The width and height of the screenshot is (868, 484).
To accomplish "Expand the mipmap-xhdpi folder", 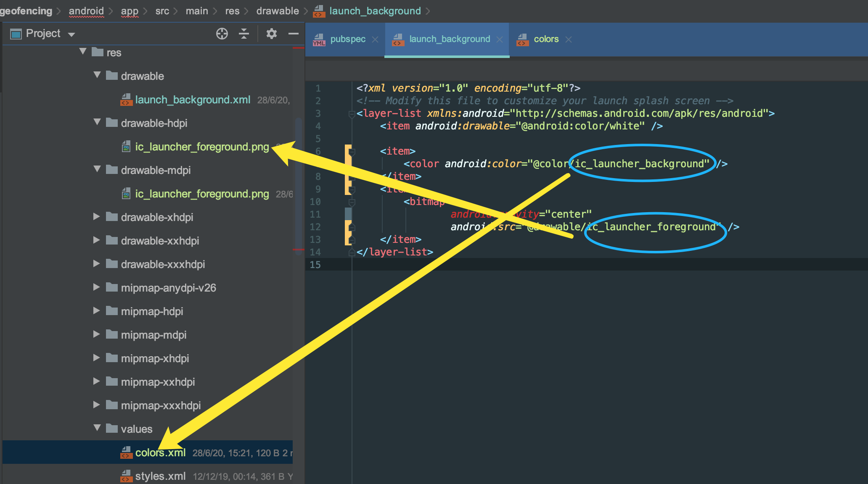I will [97, 358].
